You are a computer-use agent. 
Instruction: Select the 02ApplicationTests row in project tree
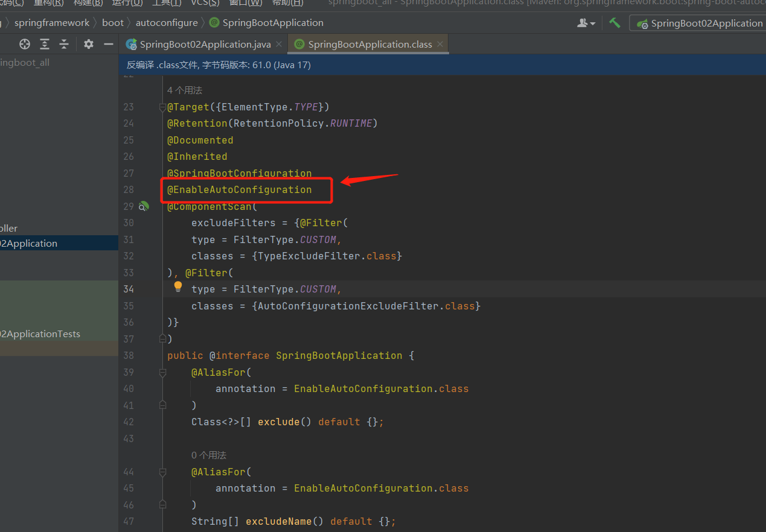[59, 334]
